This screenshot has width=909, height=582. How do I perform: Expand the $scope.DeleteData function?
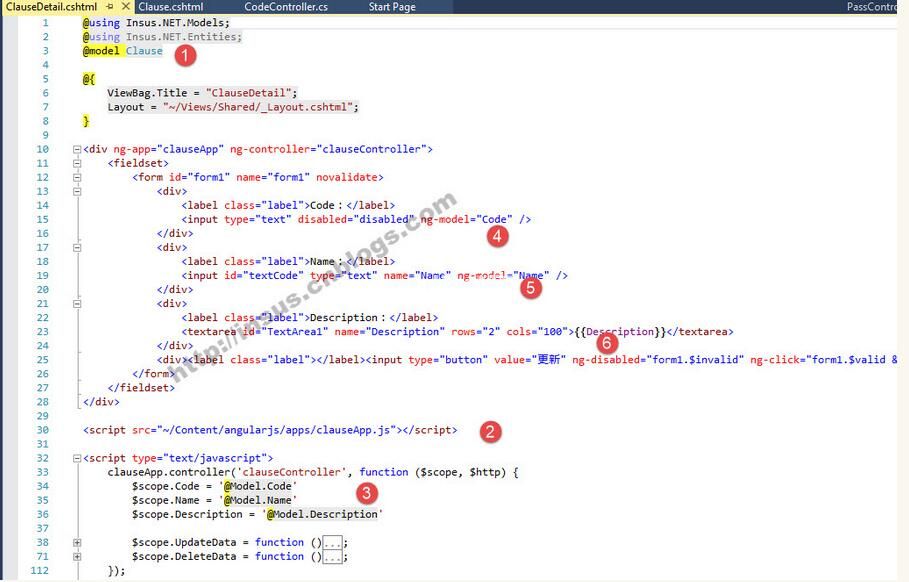click(x=77, y=557)
